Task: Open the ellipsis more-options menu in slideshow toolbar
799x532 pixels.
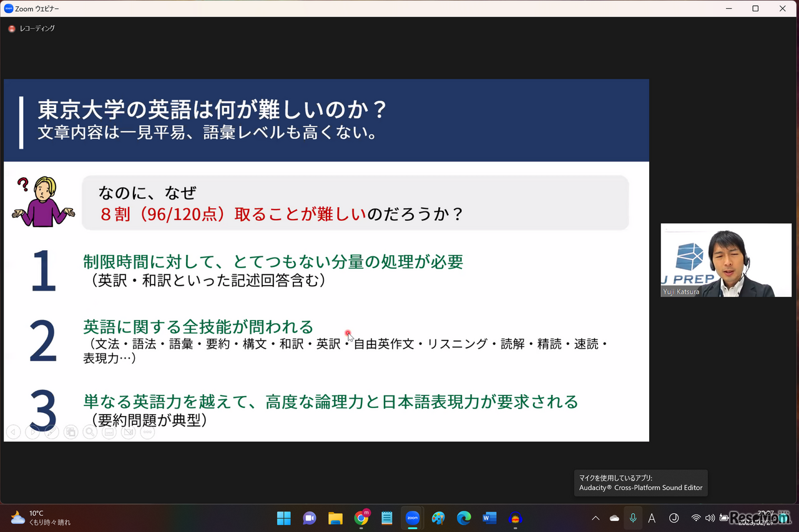Action: coord(147,432)
